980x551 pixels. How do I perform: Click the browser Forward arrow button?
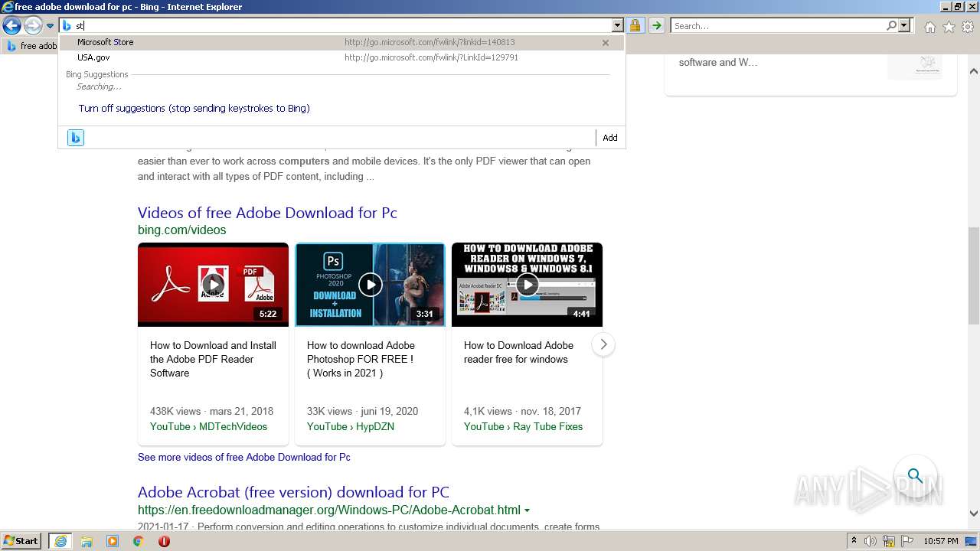pyautogui.click(x=33, y=26)
